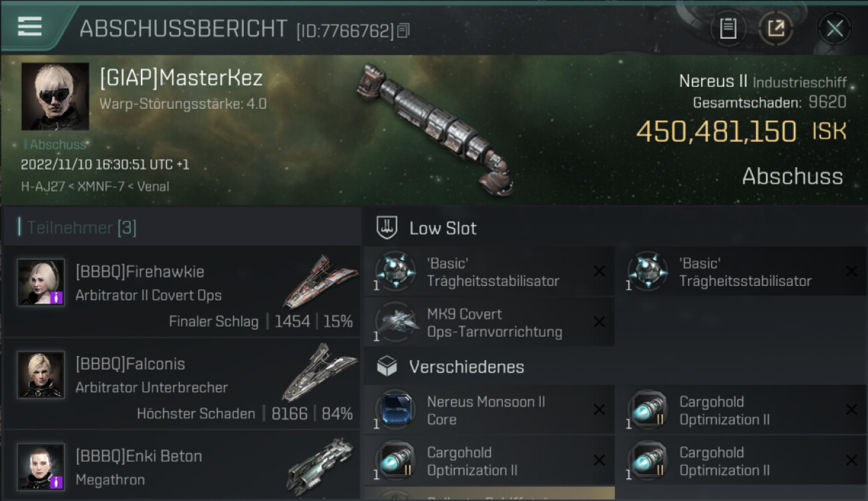This screenshot has height=501, width=868.
Task: Open system path H-AJ27 < XMNF-7 < Venal
Action: [x=95, y=186]
